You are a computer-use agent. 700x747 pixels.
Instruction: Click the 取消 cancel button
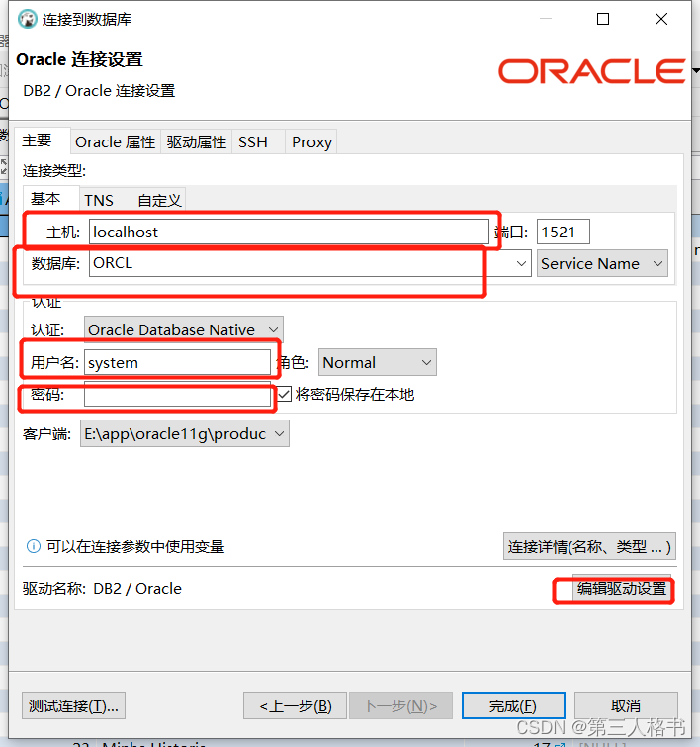point(626,705)
